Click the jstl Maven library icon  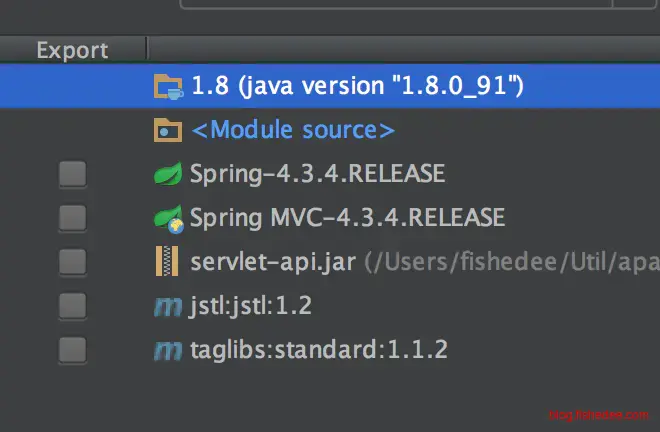(x=167, y=305)
